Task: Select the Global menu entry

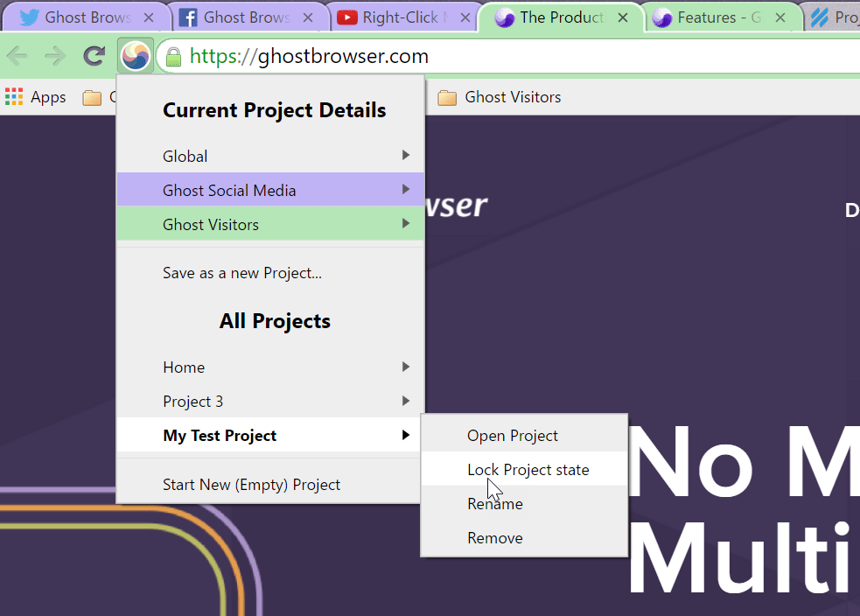Action: [x=270, y=156]
